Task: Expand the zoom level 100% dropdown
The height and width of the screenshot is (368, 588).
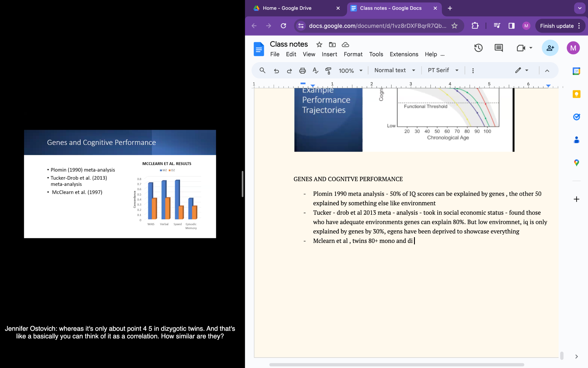Action: click(x=351, y=70)
